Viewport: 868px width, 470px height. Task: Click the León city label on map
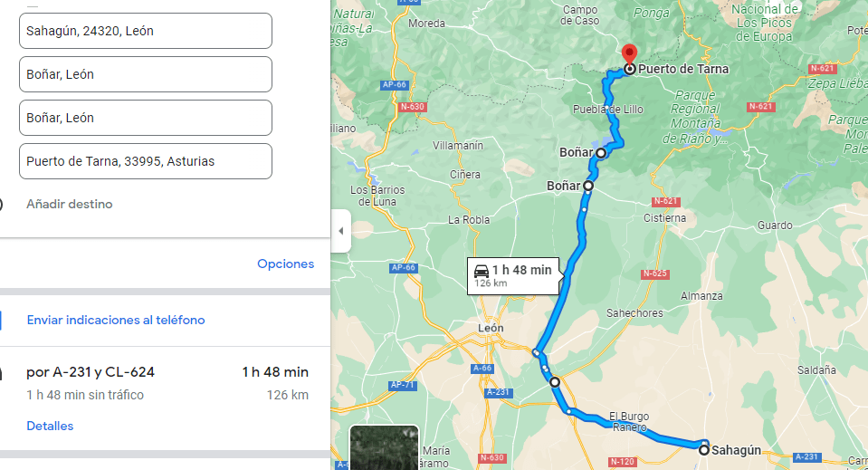[491, 328]
